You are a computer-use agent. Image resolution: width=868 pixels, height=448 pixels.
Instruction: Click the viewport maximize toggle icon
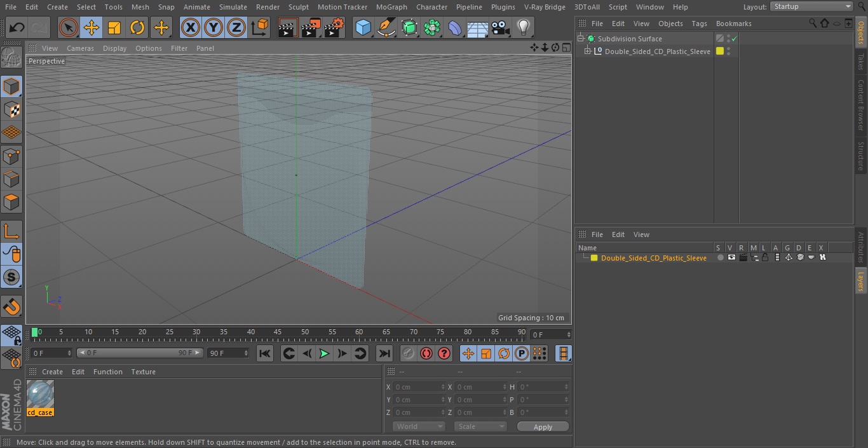coord(566,48)
